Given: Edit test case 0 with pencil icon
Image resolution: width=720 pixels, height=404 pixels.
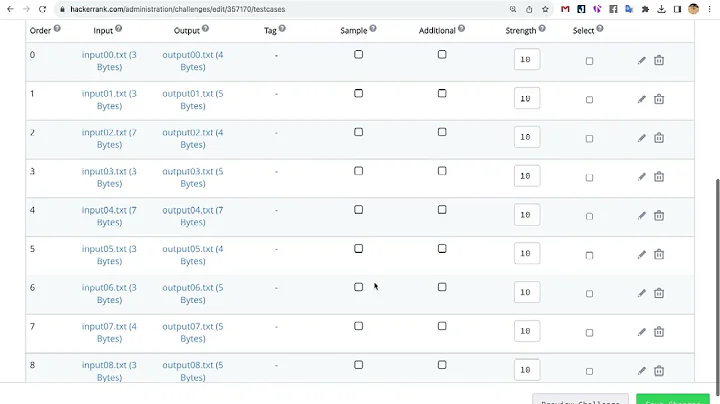Looking at the screenshot, I should pos(642,60).
